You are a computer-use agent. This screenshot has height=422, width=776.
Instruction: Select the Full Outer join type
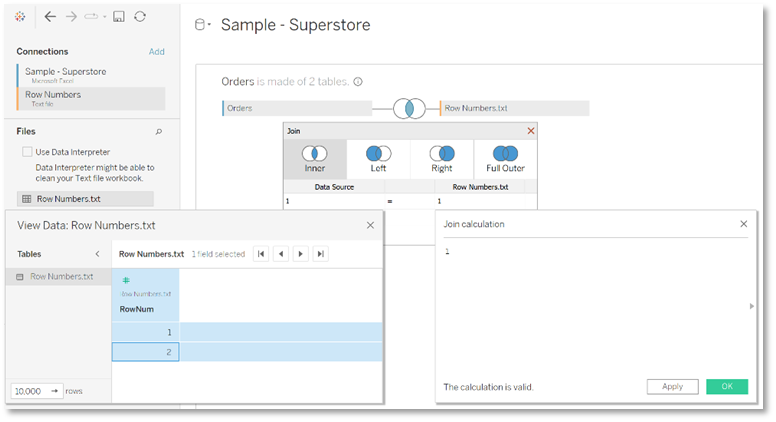[506, 159]
